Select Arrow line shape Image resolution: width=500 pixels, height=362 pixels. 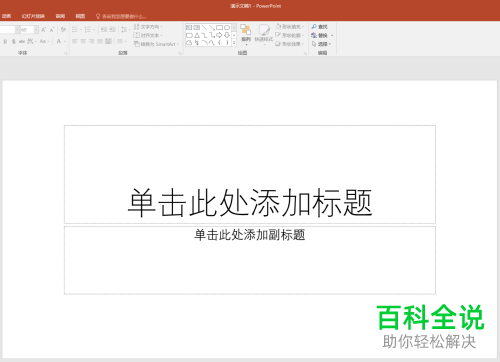212,28
